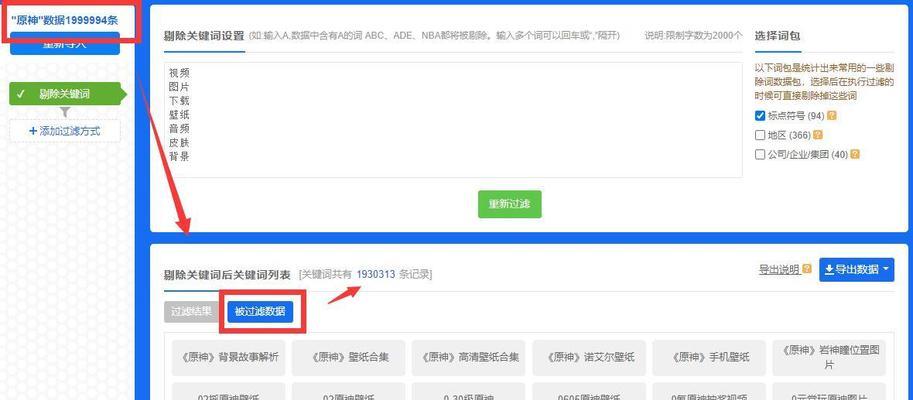Enable the 地区 (366) word pack checkbox
Screen dimensions: 913x400
point(760,135)
